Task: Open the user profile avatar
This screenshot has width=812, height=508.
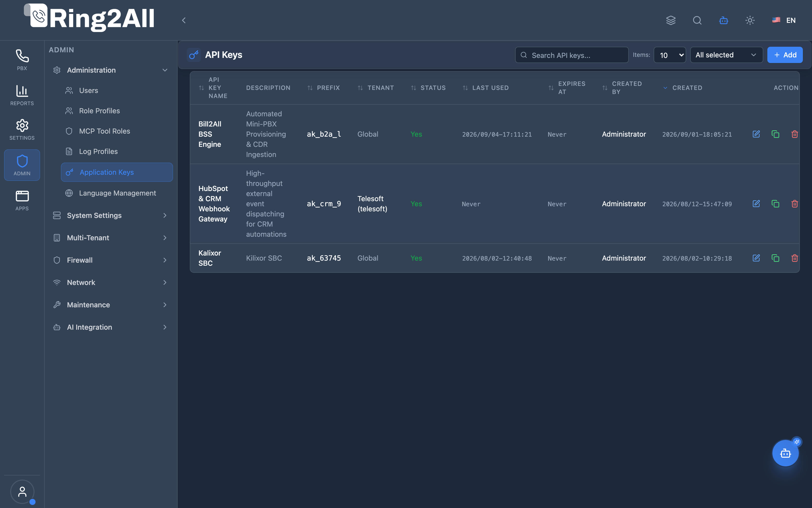Action: click(22, 491)
